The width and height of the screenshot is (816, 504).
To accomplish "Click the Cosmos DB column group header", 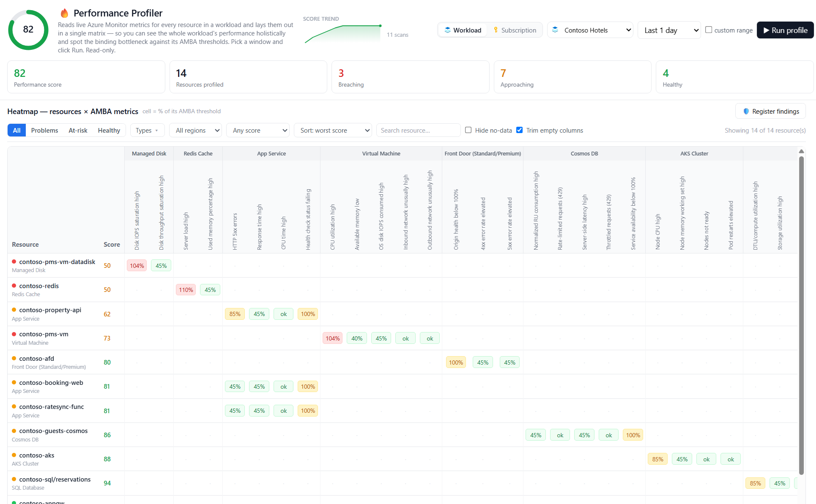I will click(584, 153).
